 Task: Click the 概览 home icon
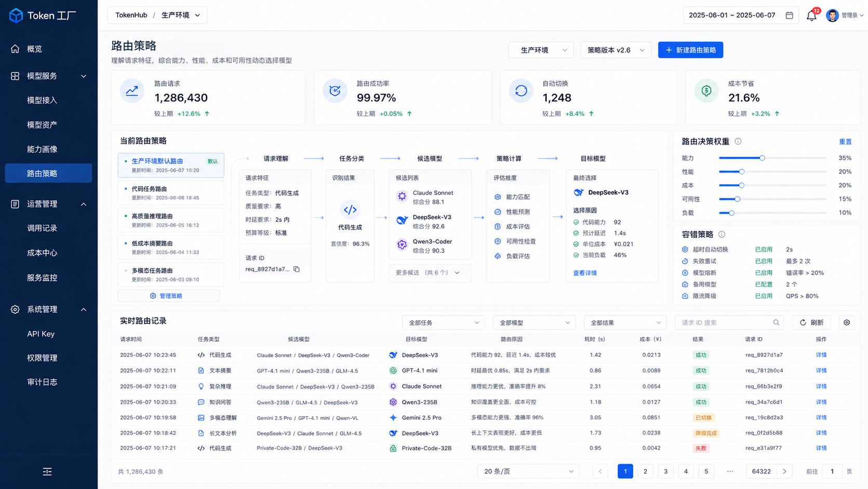coord(15,49)
